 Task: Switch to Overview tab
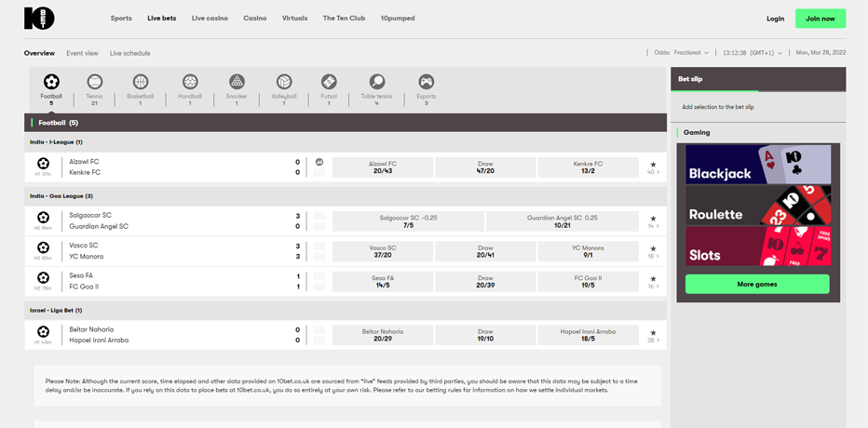pos(39,53)
